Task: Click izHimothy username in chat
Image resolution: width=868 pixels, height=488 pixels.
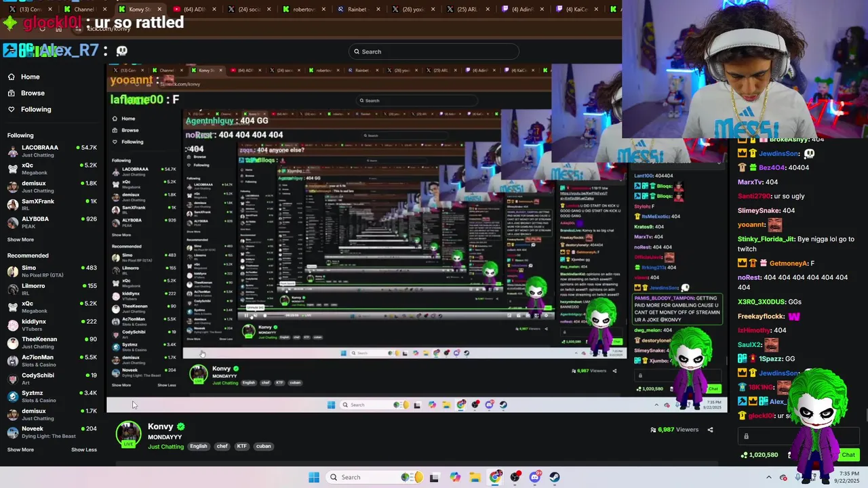Action: click(x=754, y=330)
